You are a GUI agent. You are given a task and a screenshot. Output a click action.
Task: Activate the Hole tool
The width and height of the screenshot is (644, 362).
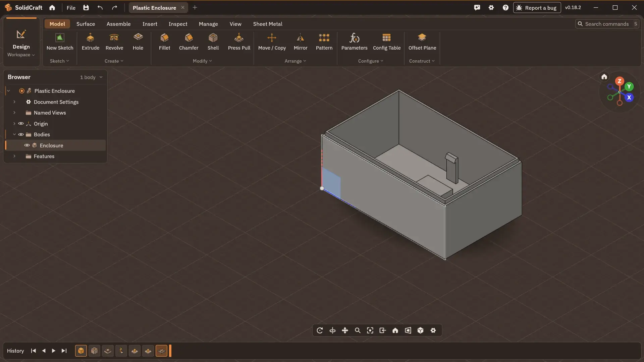coord(138,42)
